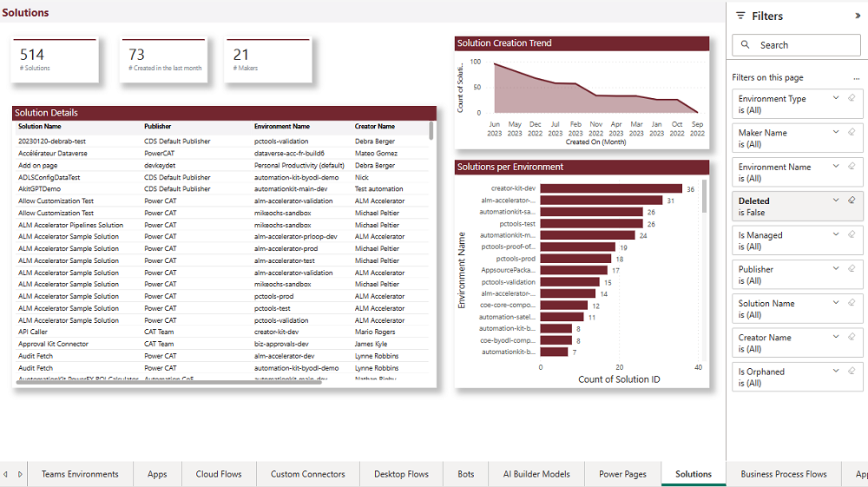
Task: Expand the Deleted filter card
Action: 836,201
